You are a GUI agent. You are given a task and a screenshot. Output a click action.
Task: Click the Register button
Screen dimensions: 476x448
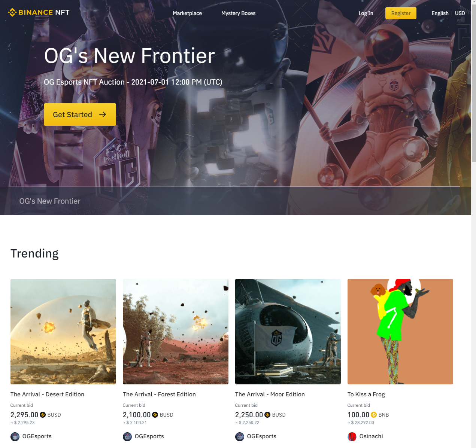click(x=401, y=13)
